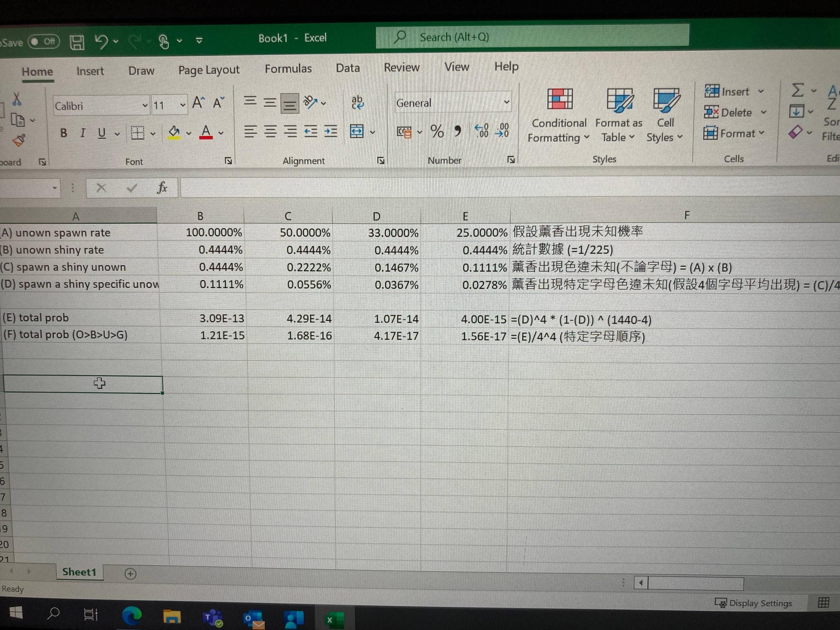840x630 pixels.
Task: Open the Formulas tab
Action: click(x=288, y=69)
